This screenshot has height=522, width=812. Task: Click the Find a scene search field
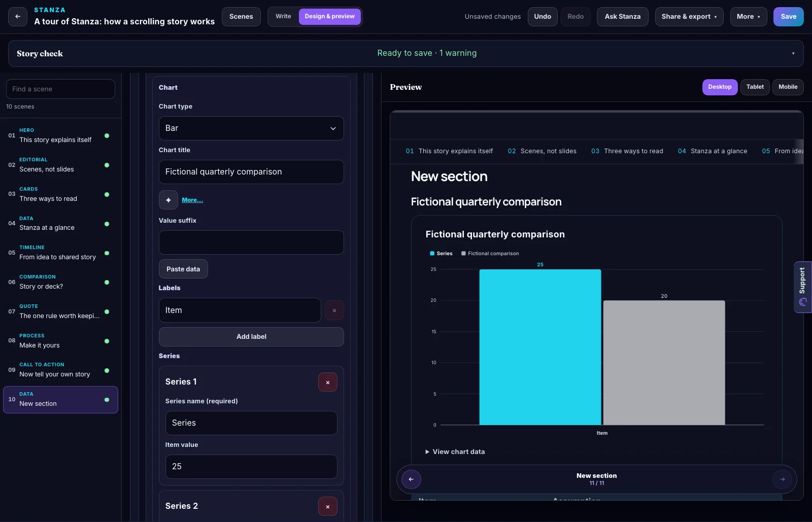pyautogui.click(x=60, y=89)
